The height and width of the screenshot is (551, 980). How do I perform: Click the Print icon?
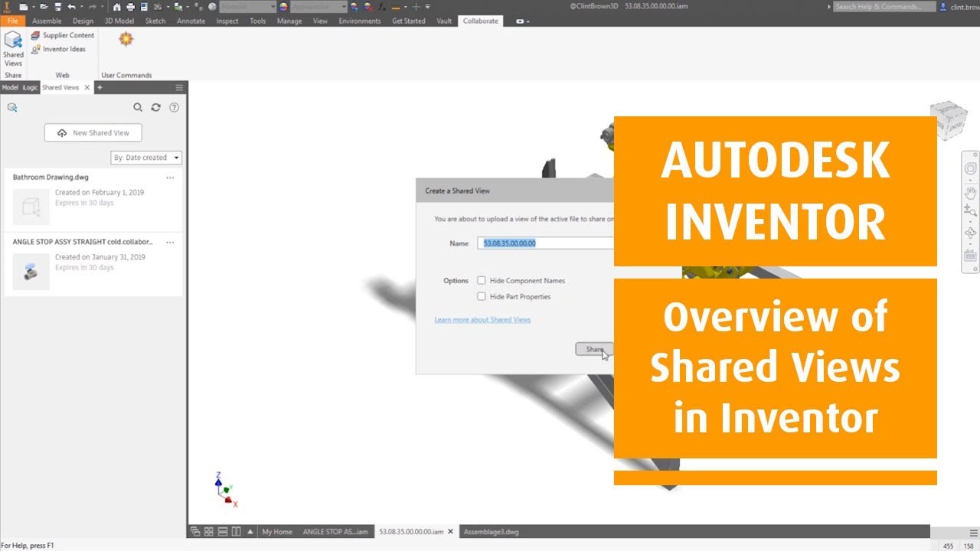tap(131, 6)
